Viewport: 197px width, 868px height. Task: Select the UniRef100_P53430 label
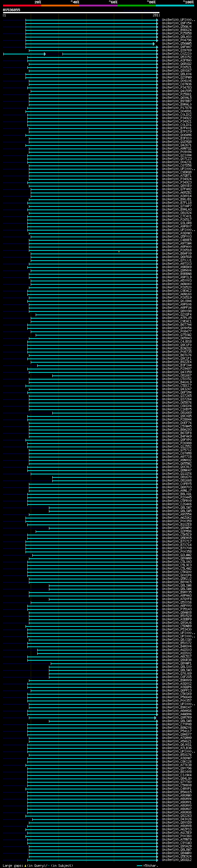coord(177,629)
